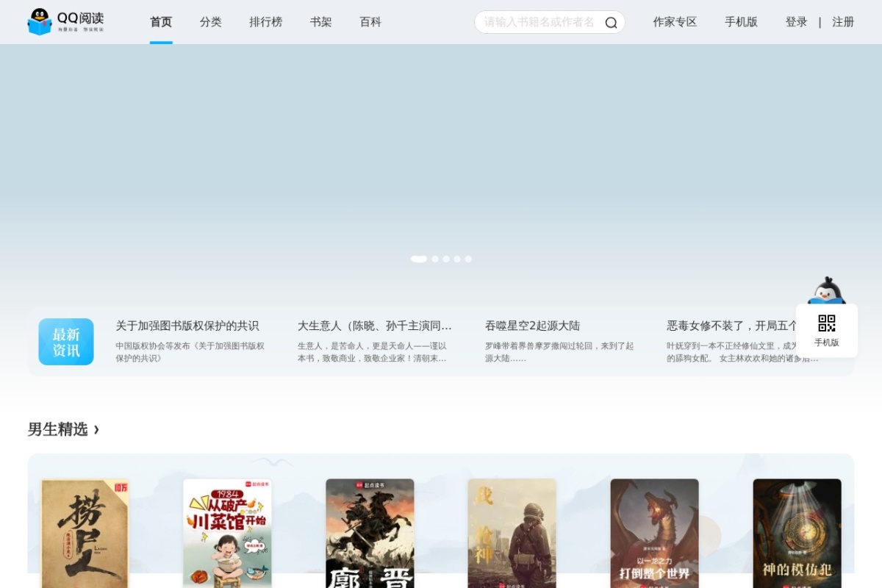Open news item 吞噬星空2起源大陆
882x588 pixels.
click(x=533, y=326)
